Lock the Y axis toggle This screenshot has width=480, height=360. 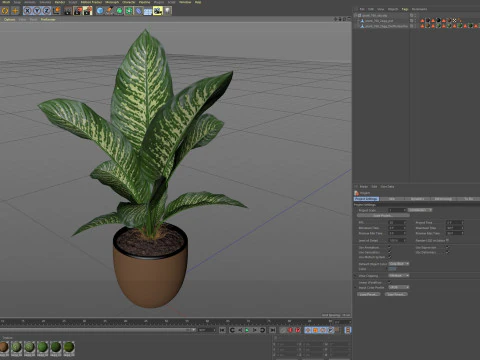[x=37, y=11]
